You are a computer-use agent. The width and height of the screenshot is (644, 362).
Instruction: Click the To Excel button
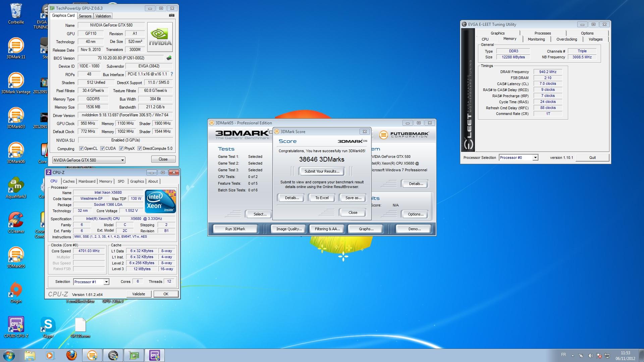click(x=322, y=198)
